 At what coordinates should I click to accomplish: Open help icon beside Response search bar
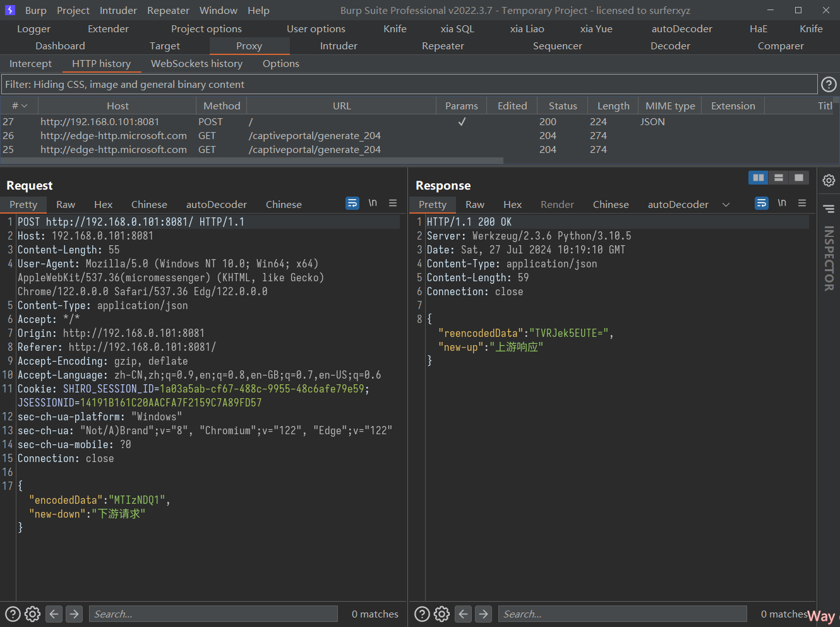(422, 614)
